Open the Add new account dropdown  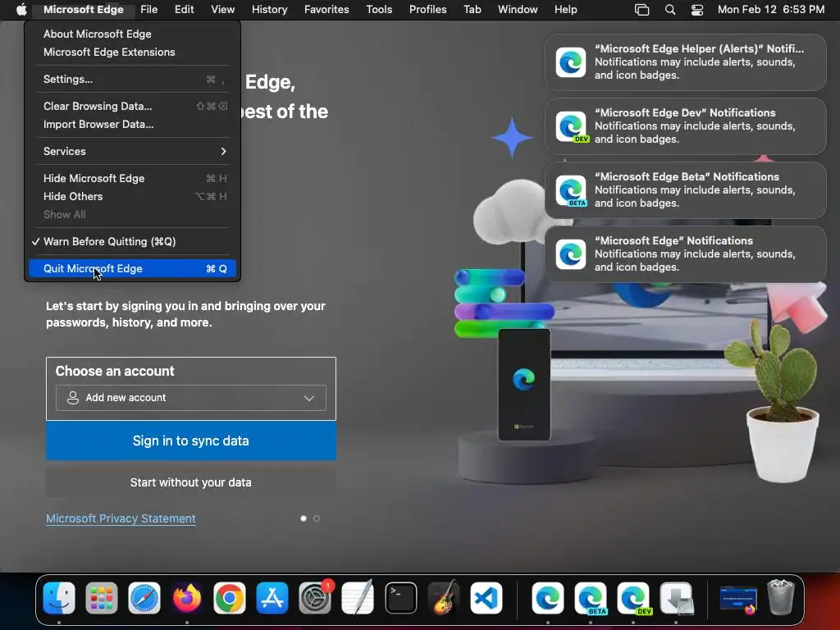(190, 398)
